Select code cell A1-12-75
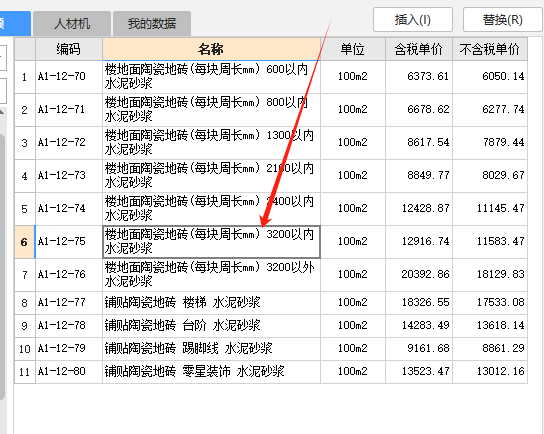This screenshot has width=544, height=434. point(69,241)
